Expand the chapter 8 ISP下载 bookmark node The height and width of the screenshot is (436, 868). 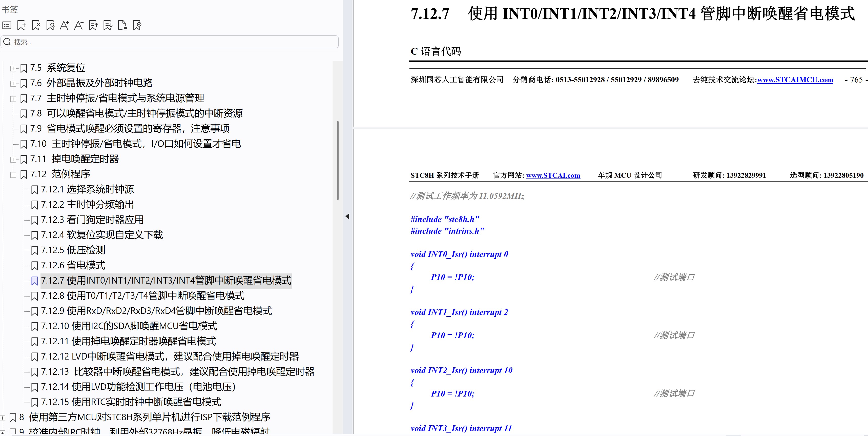tap(2, 418)
